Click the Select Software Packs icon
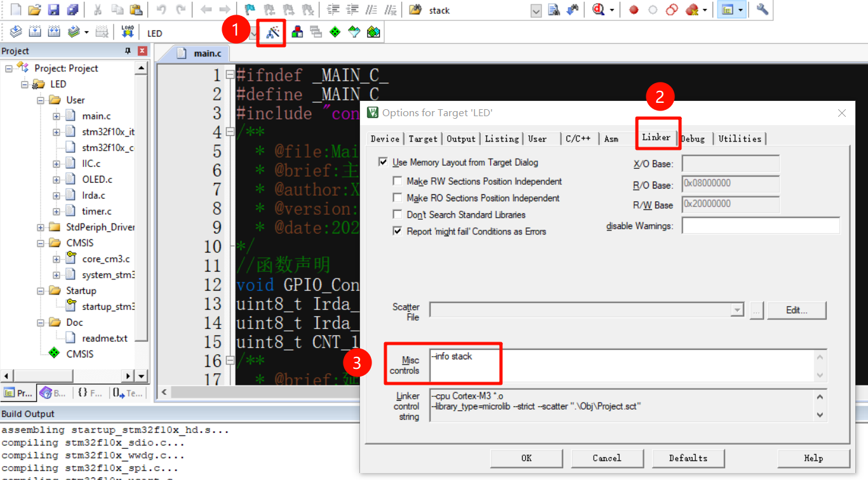This screenshot has width=868, height=480. pyautogui.click(x=354, y=32)
